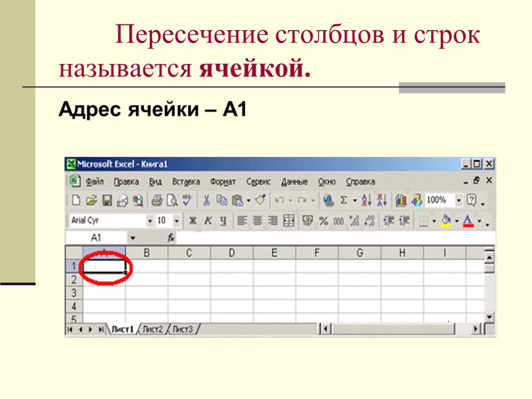Increase indent icon
Image resolution: width=532 pixels, height=399 pixels.
click(x=404, y=221)
